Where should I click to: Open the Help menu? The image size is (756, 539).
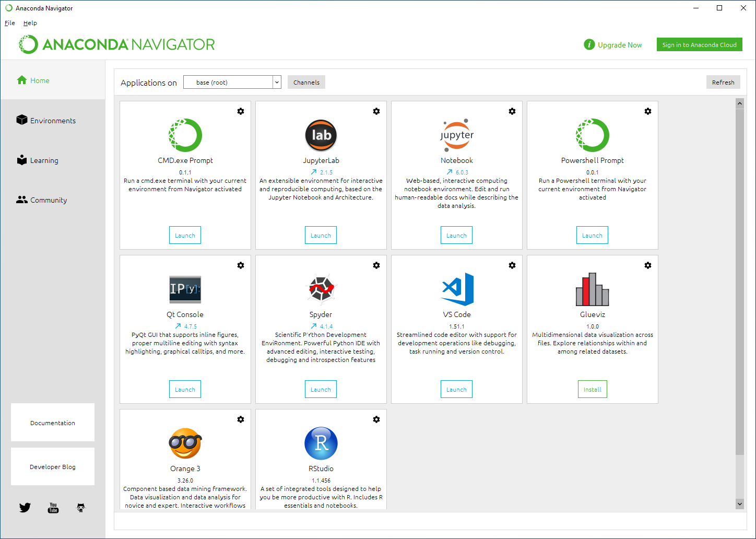(30, 23)
